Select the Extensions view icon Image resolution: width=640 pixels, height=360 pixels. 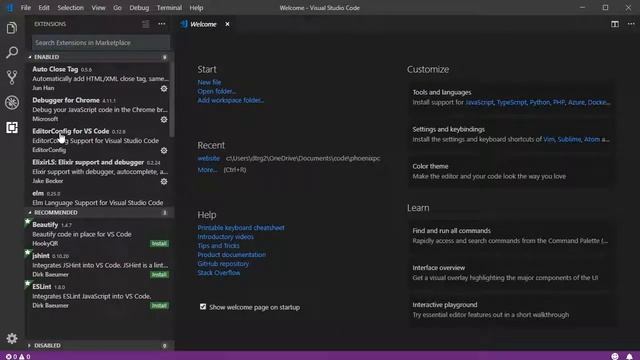point(12,127)
